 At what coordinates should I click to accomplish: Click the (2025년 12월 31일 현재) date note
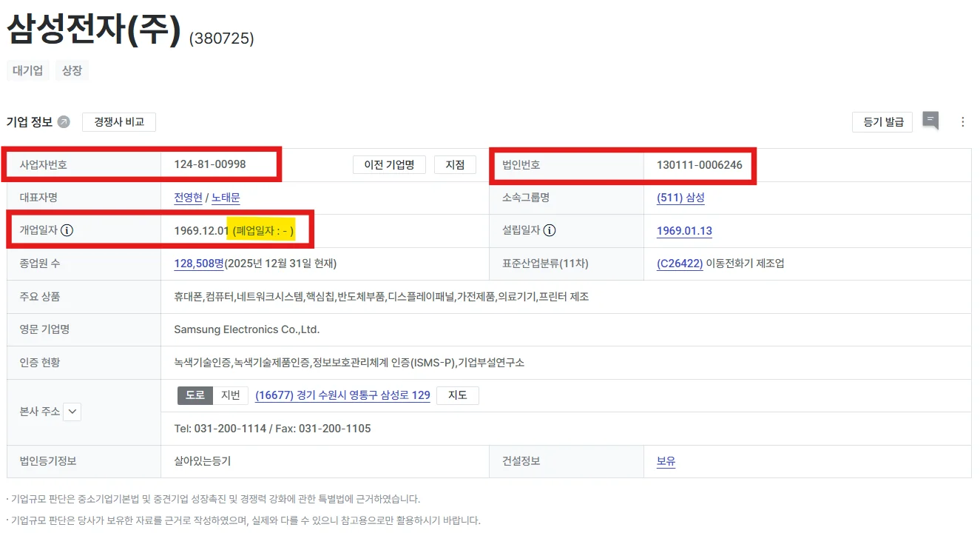[280, 264]
